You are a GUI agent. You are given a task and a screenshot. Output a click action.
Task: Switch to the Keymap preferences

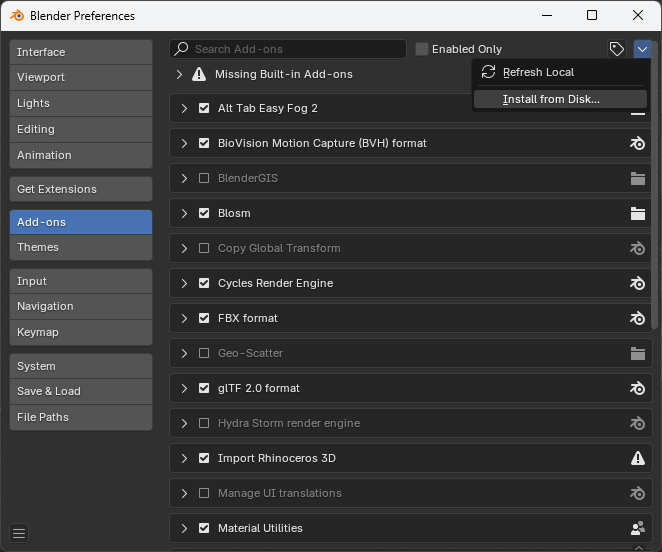pos(81,332)
